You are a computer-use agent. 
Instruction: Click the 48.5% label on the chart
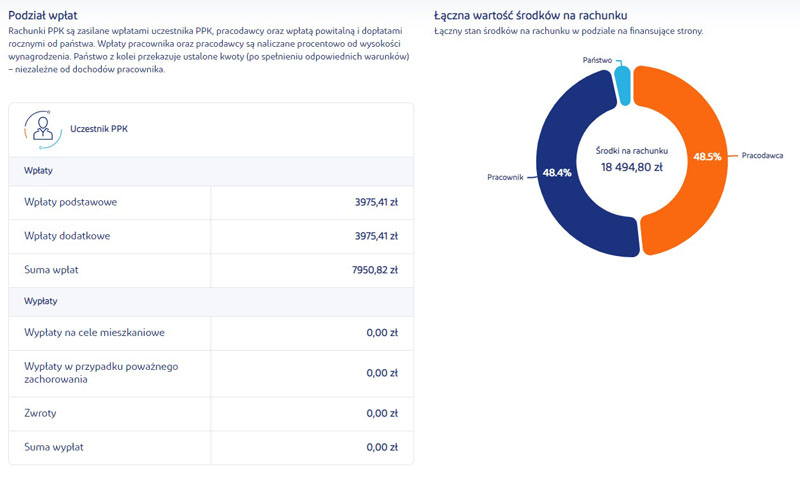(x=706, y=156)
